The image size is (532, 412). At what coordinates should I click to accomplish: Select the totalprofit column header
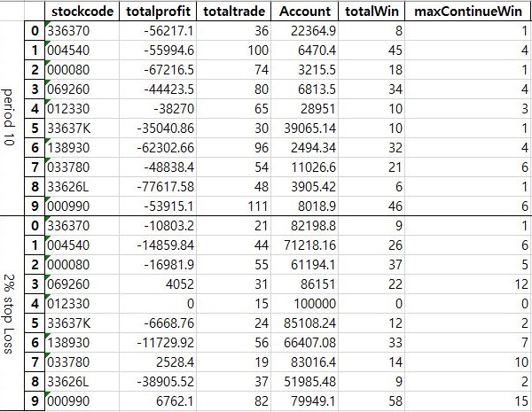click(x=158, y=12)
